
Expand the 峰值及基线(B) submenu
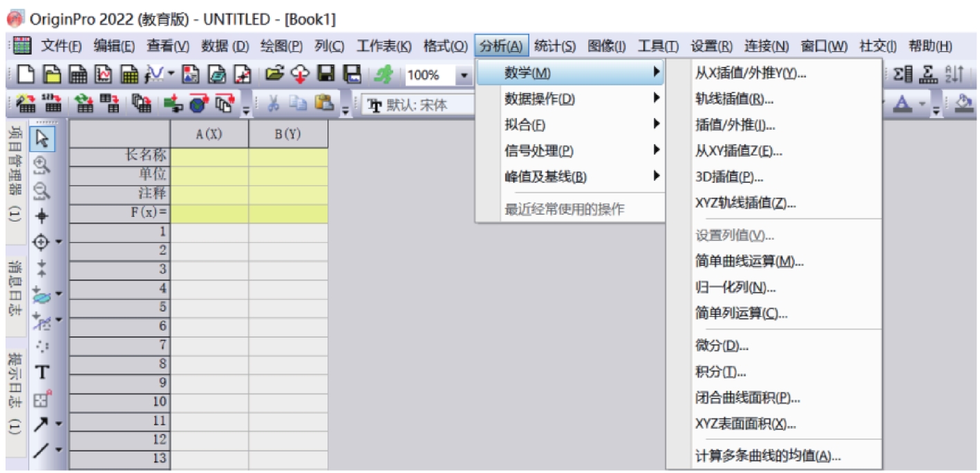click(x=570, y=177)
